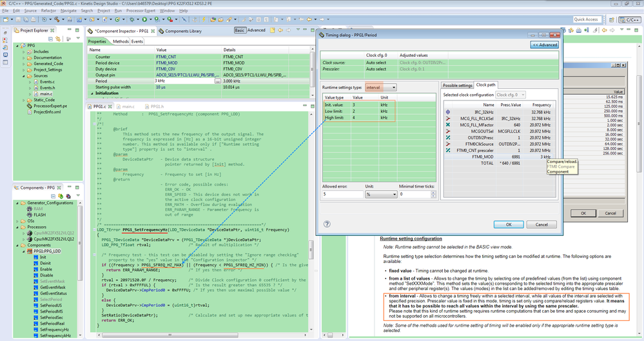The width and height of the screenshot is (644, 341).
Task: Open the Processor Expert menu
Action: click(x=141, y=11)
